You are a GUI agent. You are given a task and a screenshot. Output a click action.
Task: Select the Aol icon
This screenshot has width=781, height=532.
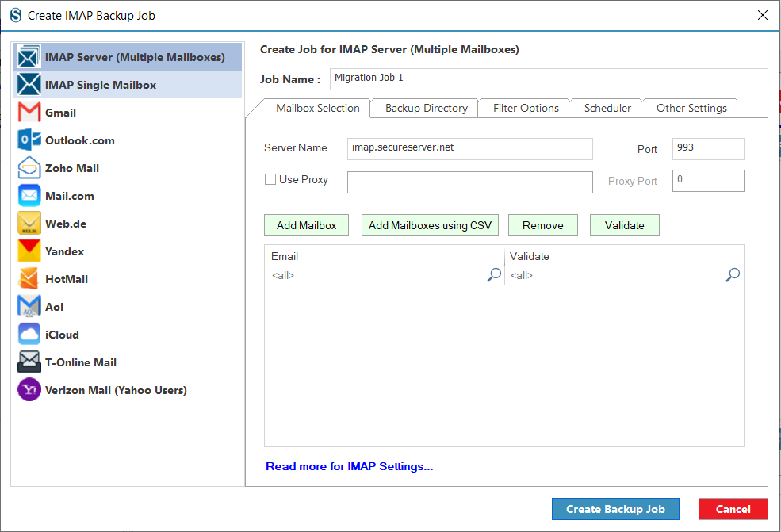click(x=29, y=306)
